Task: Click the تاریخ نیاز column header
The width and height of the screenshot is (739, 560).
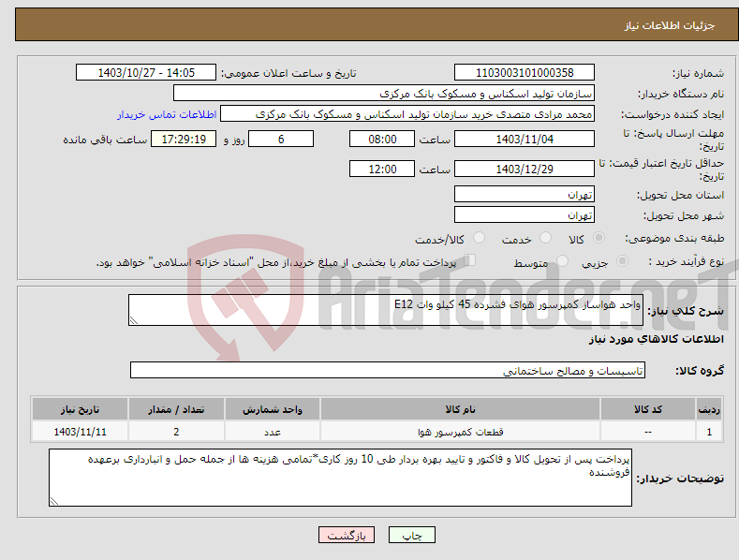Action: [x=81, y=409]
